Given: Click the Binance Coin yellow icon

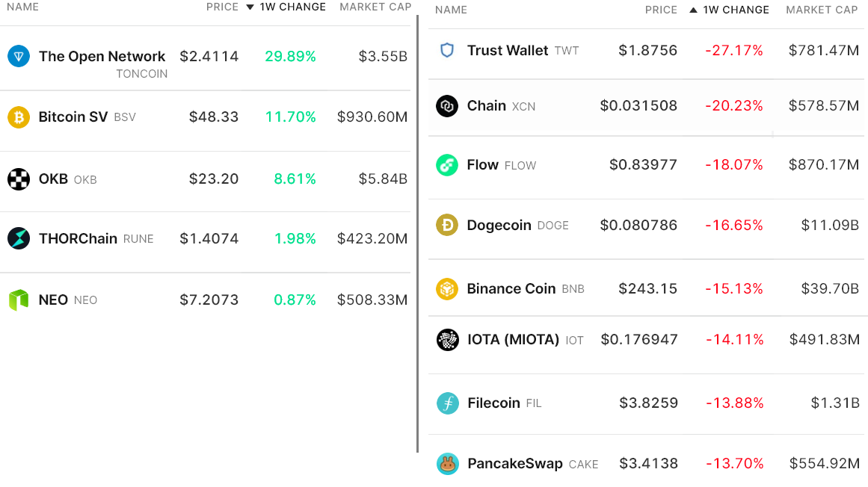Looking at the screenshot, I should (x=447, y=289).
